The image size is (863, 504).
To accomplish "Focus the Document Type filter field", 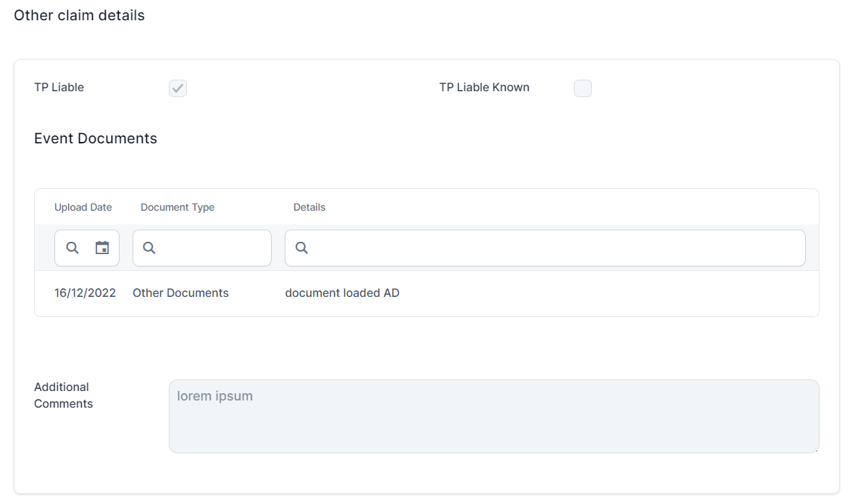I will coord(210,248).
